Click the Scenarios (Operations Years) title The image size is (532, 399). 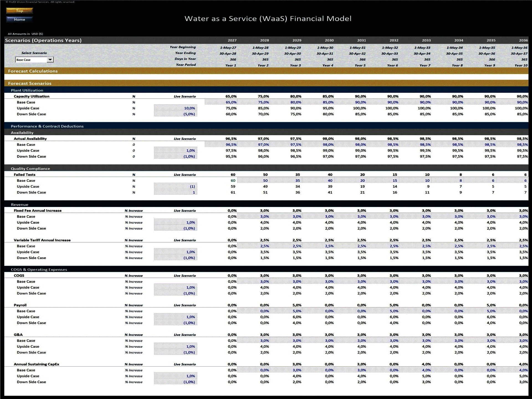tap(43, 40)
